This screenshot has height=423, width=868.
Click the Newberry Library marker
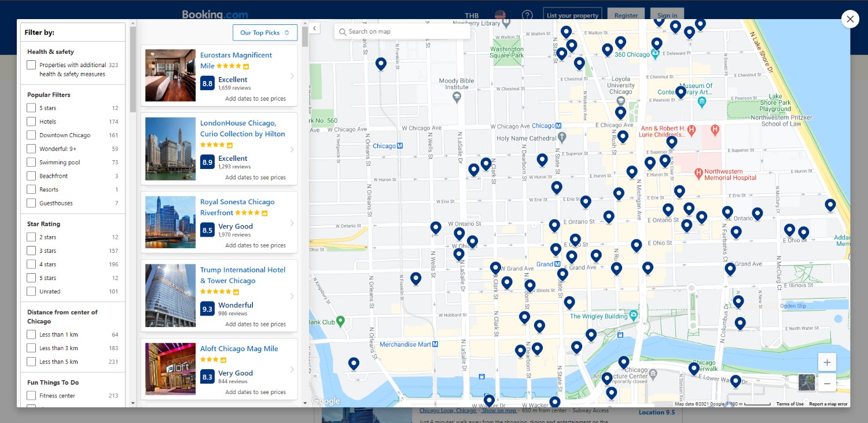click(506, 23)
